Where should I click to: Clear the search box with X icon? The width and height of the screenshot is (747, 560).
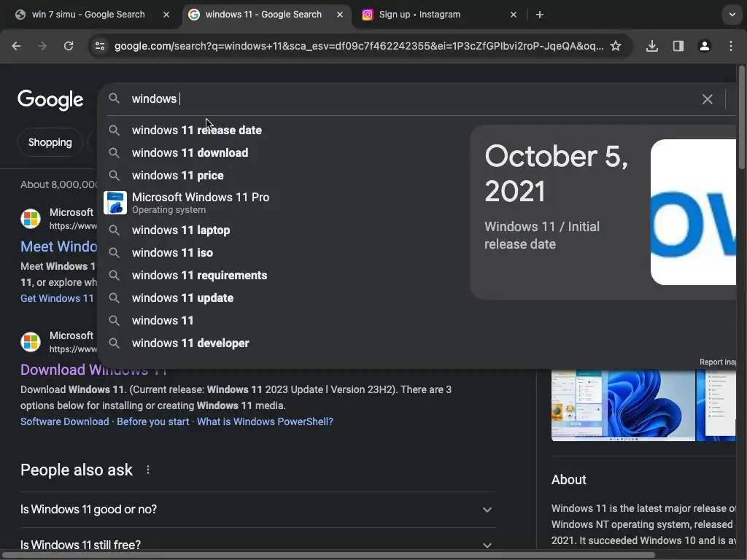click(x=708, y=99)
